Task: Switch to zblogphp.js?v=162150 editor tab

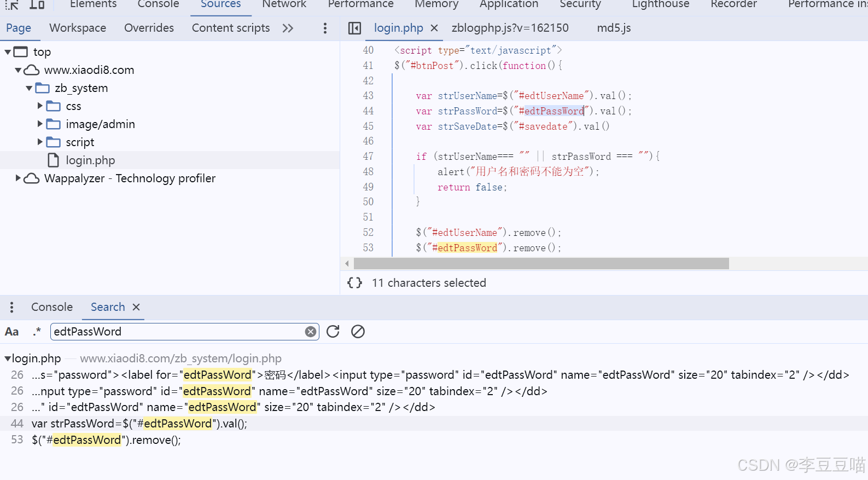Action: pos(510,28)
